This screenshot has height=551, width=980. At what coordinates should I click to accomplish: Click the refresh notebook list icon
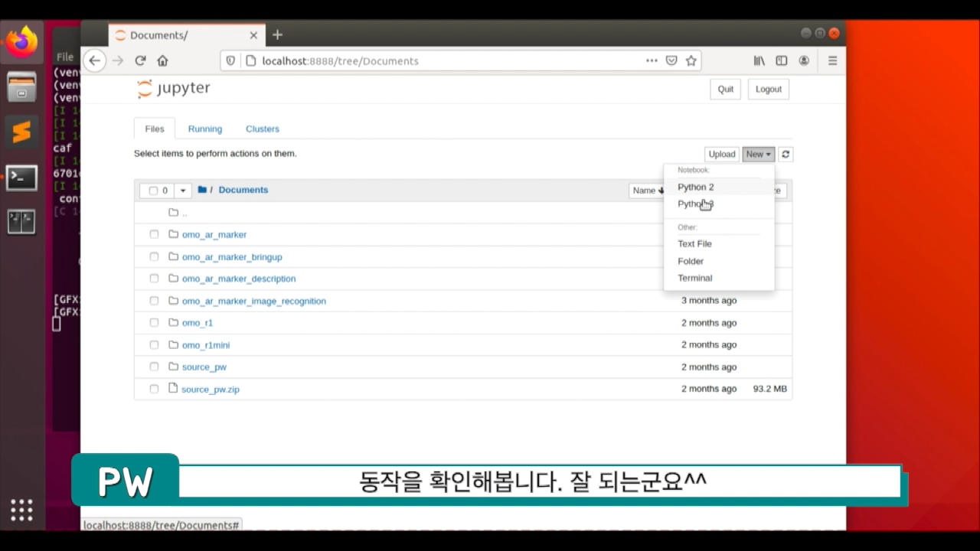tap(785, 154)
